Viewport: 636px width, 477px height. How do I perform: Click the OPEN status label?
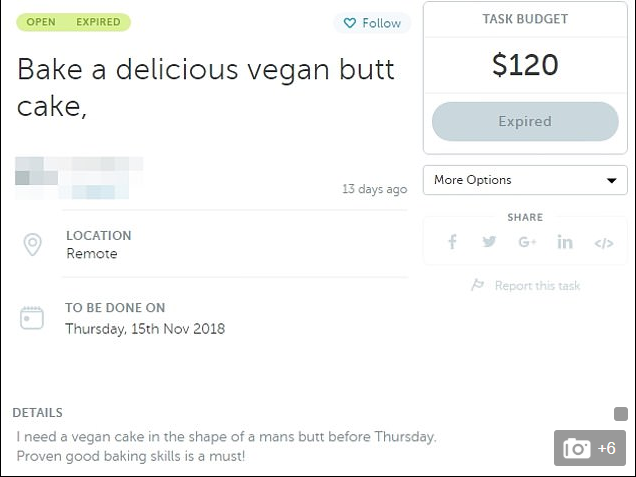41,22
